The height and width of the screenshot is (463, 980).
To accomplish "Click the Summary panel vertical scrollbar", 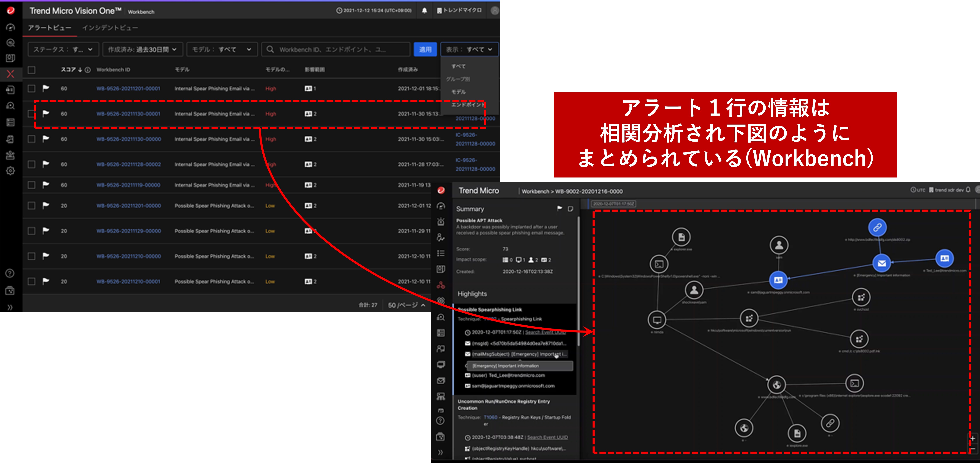I will pos(578,282).
